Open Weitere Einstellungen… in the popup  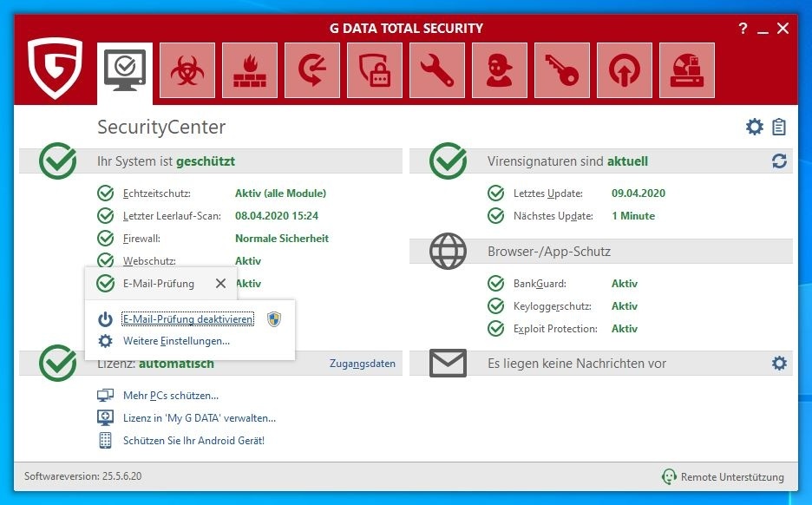(176, 341)
